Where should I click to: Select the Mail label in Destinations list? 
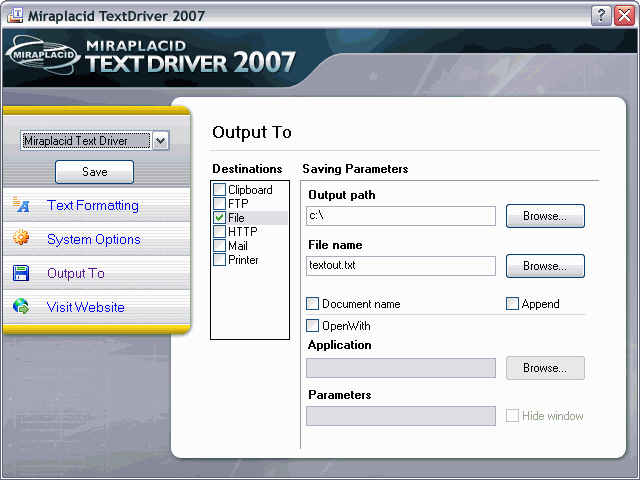(238, 246)
